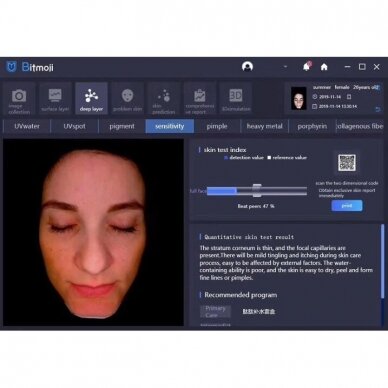This screenshot has width=388, height=388.
Task: Click the small device icon after the date
Action: click(x=349, y=97)
